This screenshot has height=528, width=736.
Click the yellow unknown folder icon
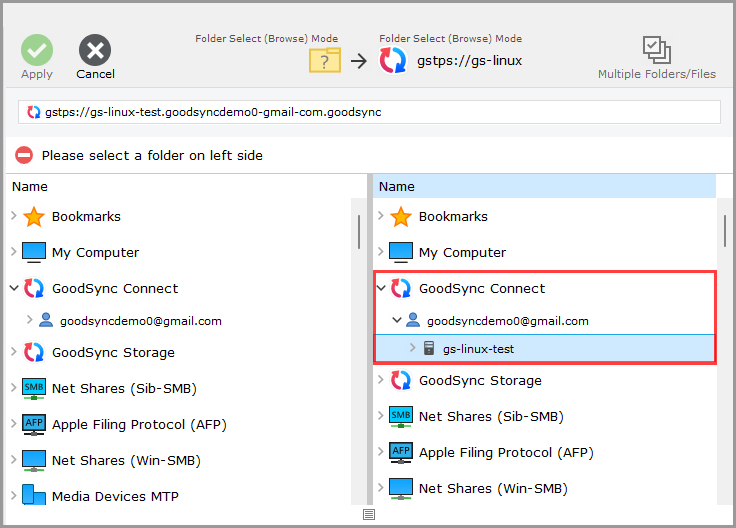point(325,60)
